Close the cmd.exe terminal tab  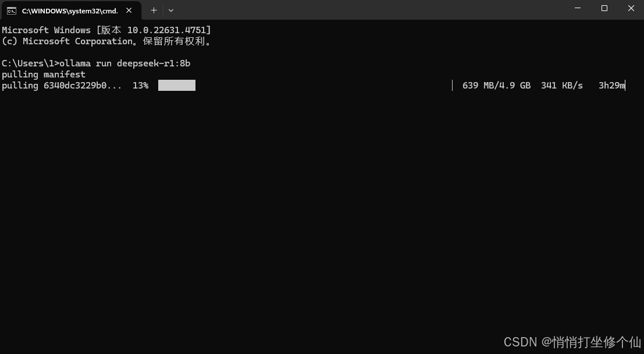point(129,10)
